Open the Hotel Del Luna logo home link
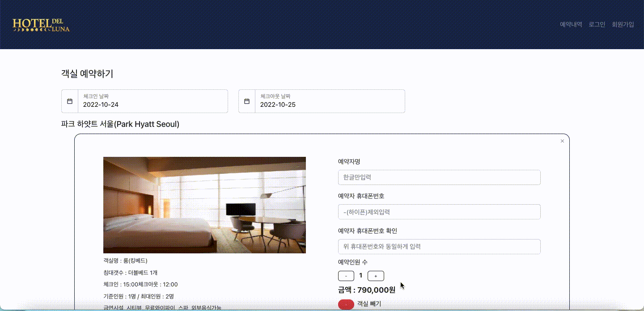The width and height of the screenshot is (644, 311). (41, 25)
